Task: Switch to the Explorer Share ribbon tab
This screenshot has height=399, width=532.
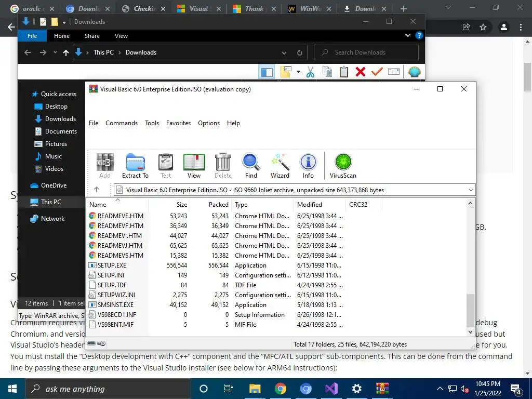Action: pos(92,36)
